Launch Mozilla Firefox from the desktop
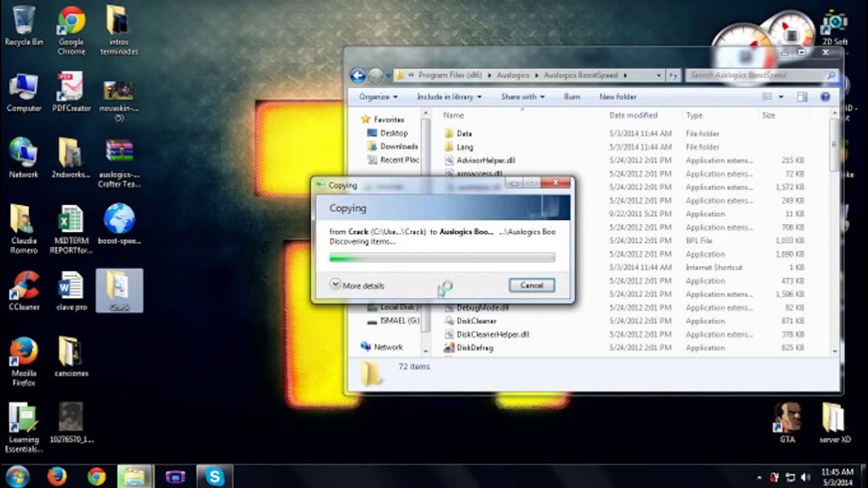 (24, 362)
